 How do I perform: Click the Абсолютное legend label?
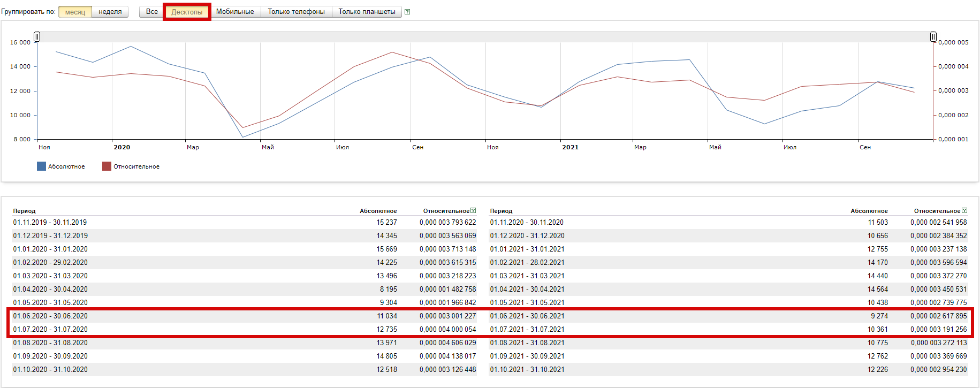click(66, 166)
